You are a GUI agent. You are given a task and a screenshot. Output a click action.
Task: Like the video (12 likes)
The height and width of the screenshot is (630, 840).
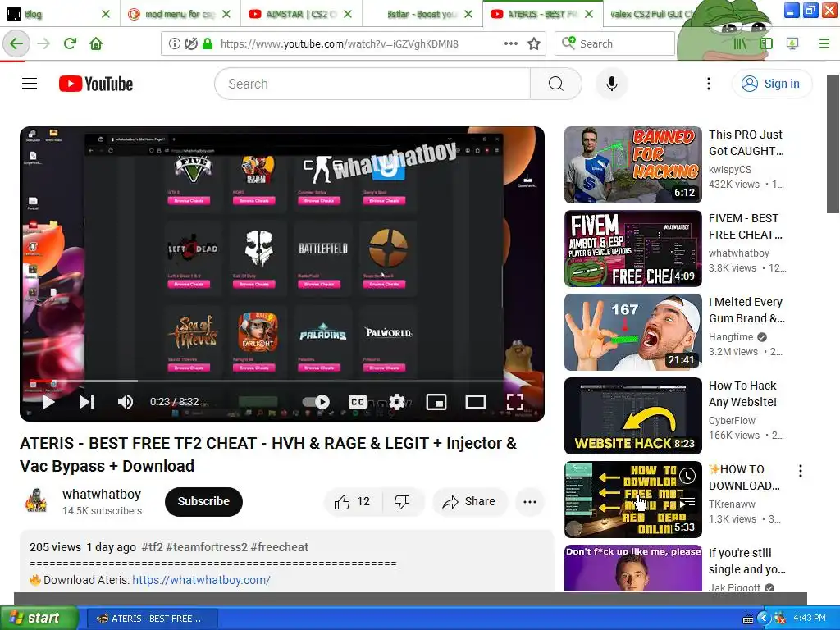[x=352, y=501]
